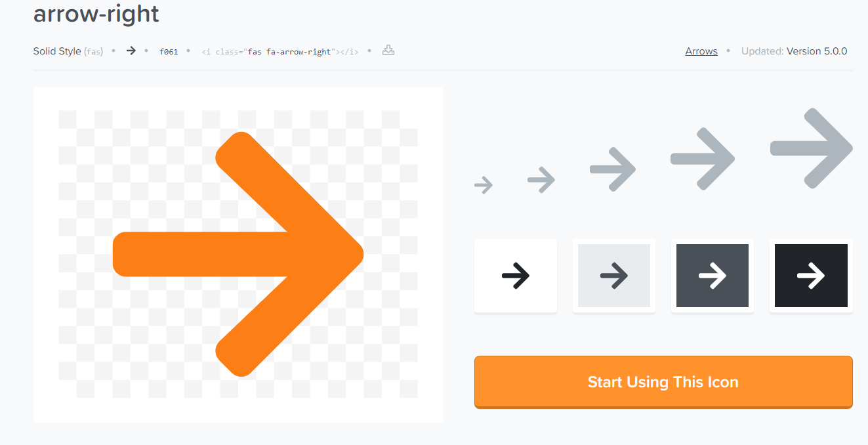The image size is (868, 445).
Task: Click the f061 unicode value
Action: click(x=169, y=51)
